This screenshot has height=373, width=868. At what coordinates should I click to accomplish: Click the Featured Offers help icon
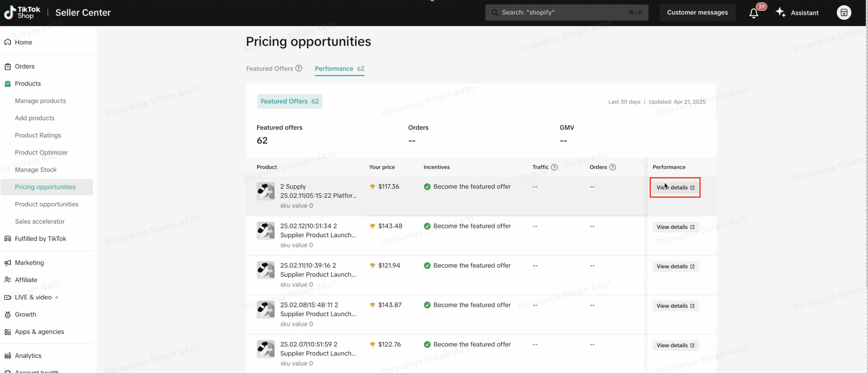[x=299, y=68]
